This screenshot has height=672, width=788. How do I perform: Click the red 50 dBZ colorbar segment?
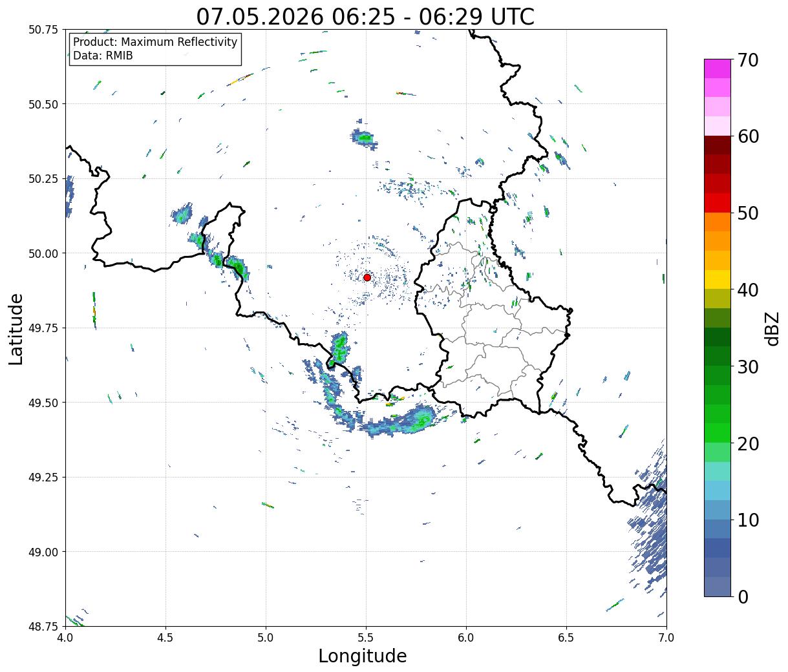click(x=718, y=203)
